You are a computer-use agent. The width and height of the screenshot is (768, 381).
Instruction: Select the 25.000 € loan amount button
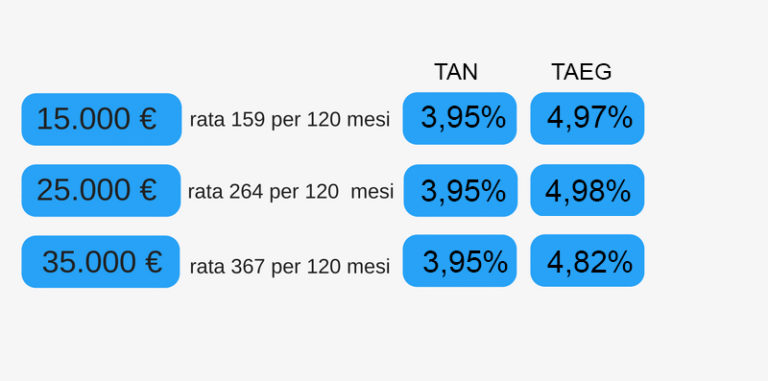pos(101,190)
